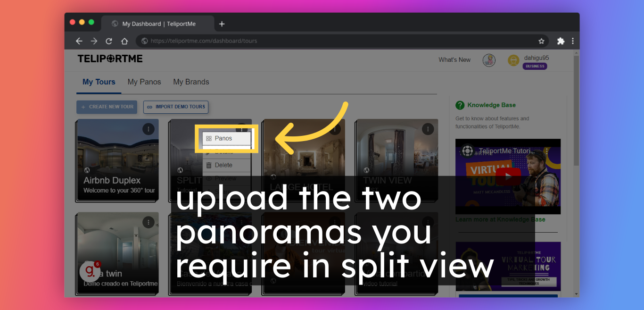The width and height of the screenshot is (644, 310).
Task: Play the TeliportMe Tutorial YouTube video
Action: (508, 176)
